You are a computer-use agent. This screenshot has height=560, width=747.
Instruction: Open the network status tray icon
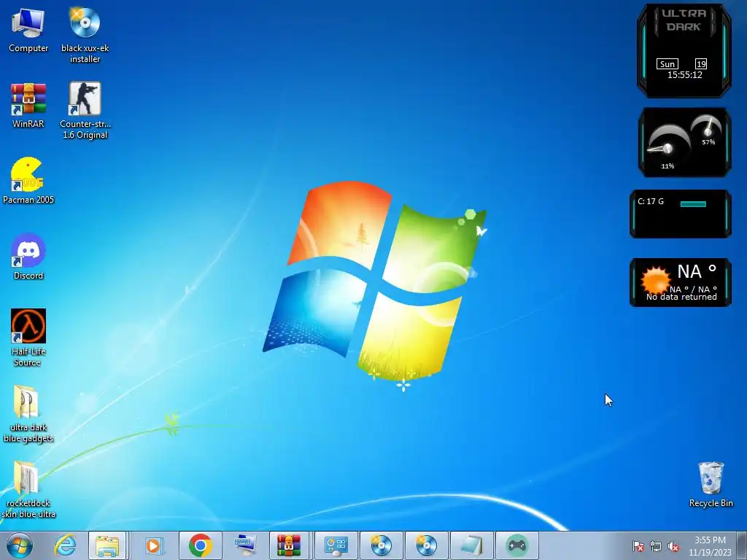(x=656, y=547)
